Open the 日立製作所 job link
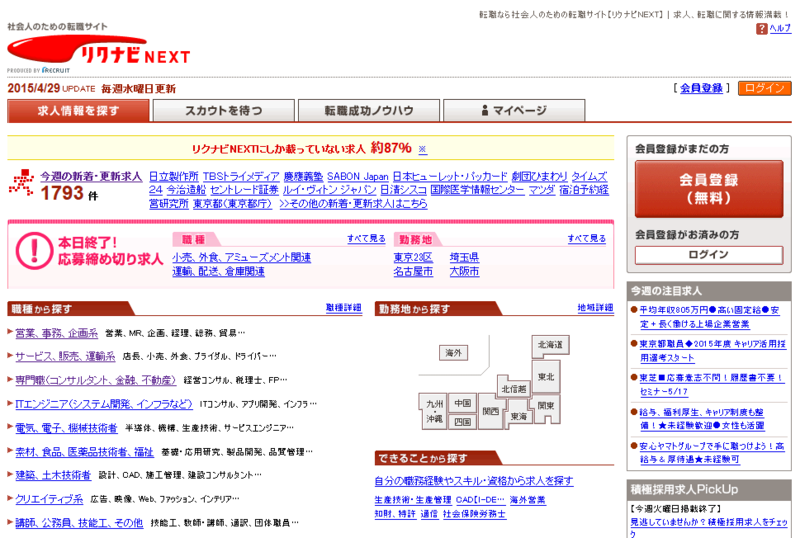The image size is (800, 538). click(x=173, y=177)
